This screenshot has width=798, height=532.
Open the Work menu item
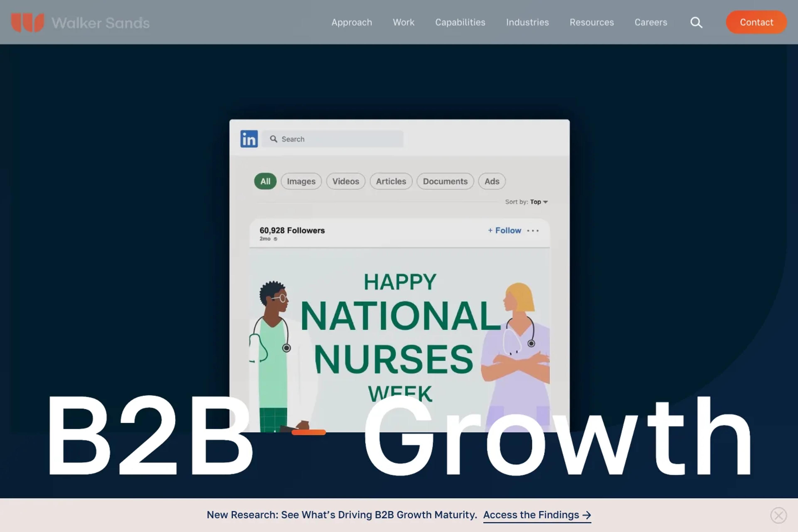point(403,22)
